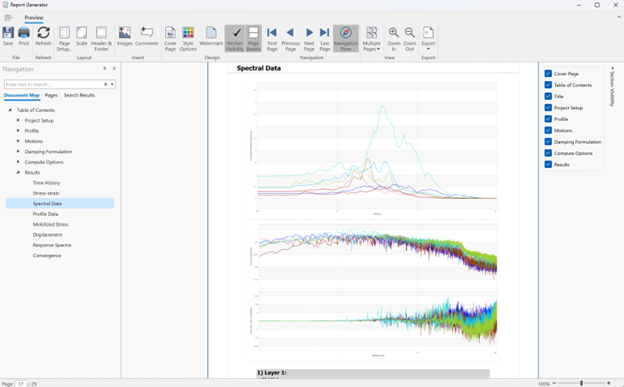Viewport: 624px width, 387px height.
Task: Select the Preview ribbon tab
Action: [34, 18]
